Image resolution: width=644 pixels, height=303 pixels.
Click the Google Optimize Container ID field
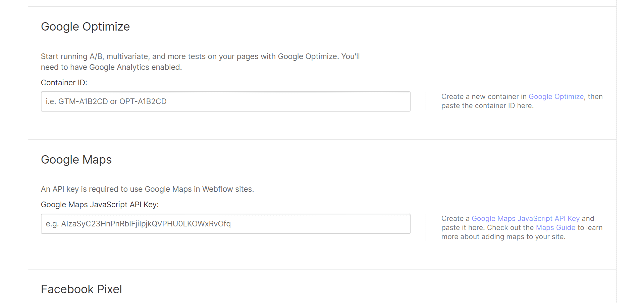coord(225,101)
